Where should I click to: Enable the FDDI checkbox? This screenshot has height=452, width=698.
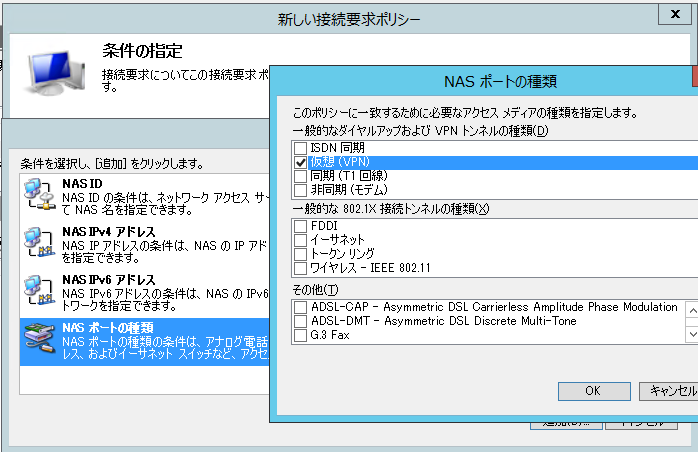coord(300,226)
